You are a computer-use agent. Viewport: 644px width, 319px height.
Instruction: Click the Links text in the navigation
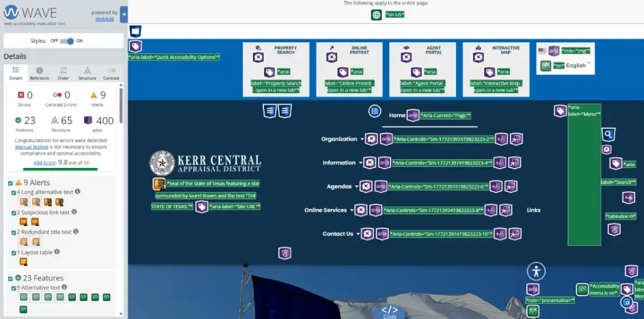[533, 210]
